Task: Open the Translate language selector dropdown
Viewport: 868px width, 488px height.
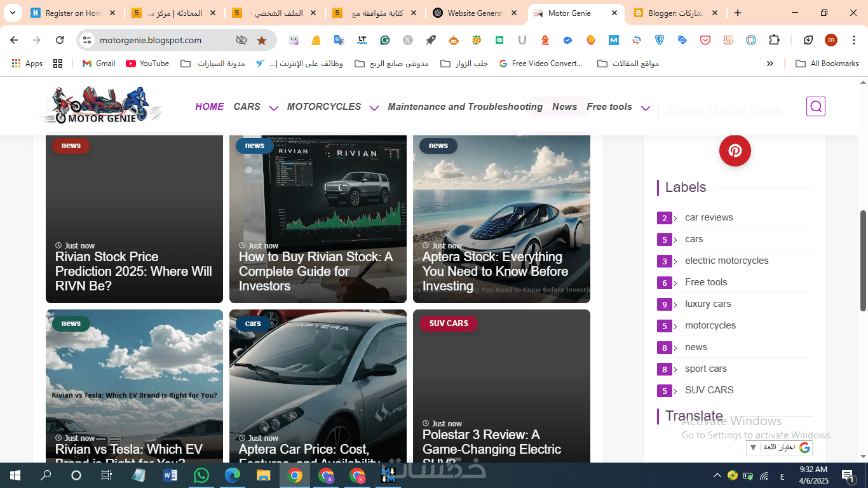Action: pos(779,447)
